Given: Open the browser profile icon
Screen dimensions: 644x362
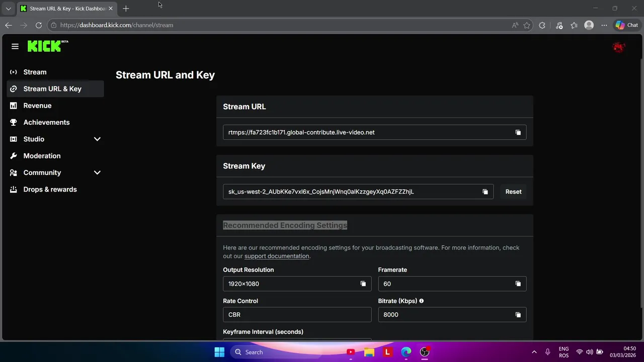Looking at the screenshot, I should coord(589,25).
